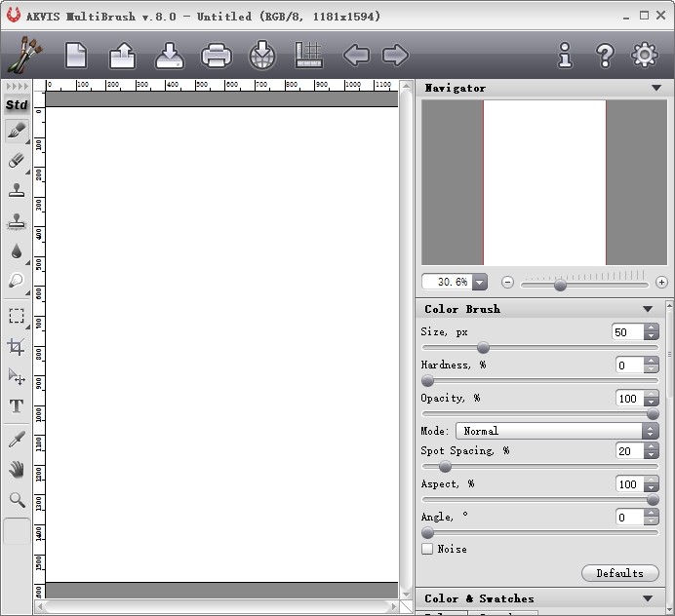Click the Aspect stepper arrows

(x=651, y=483)
